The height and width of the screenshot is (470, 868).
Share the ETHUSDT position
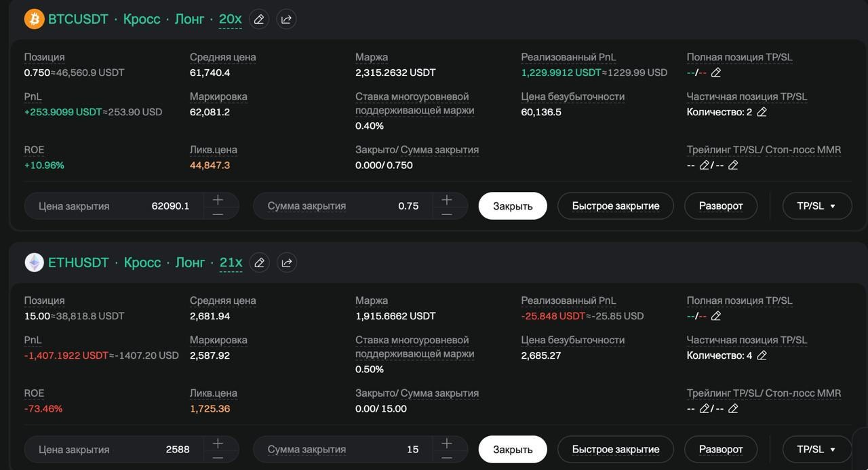pos(287,263)
